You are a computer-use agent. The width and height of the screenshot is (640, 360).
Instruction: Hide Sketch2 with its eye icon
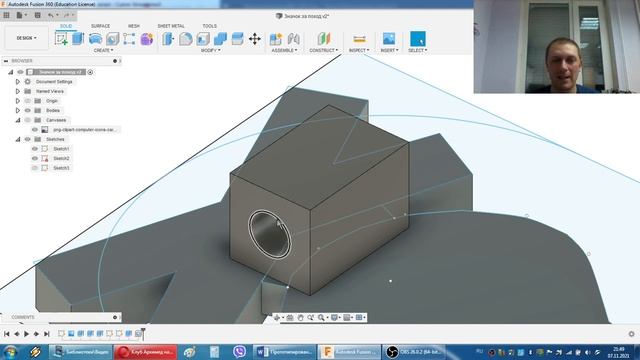[x=35, y=158]
